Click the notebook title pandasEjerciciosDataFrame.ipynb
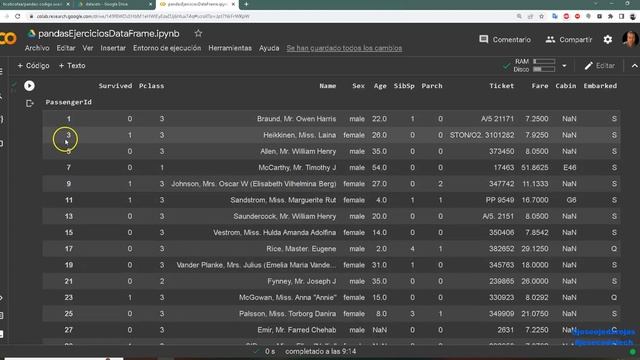Screen dimensions: 640x360 (x=109, y=33)
